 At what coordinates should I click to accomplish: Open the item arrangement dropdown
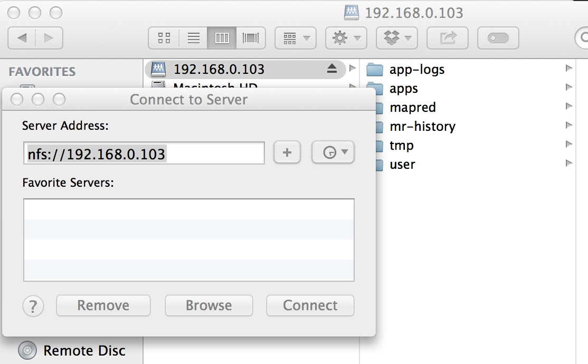coord(296,38)
